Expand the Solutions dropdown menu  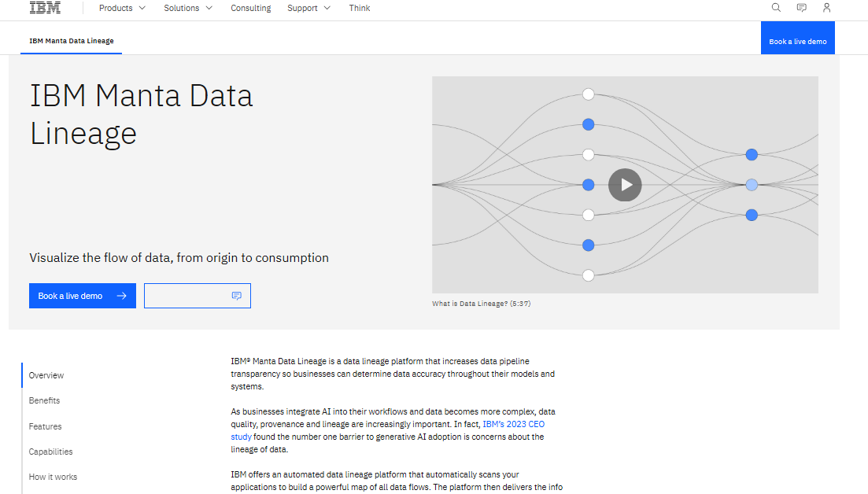click(188, 8)
